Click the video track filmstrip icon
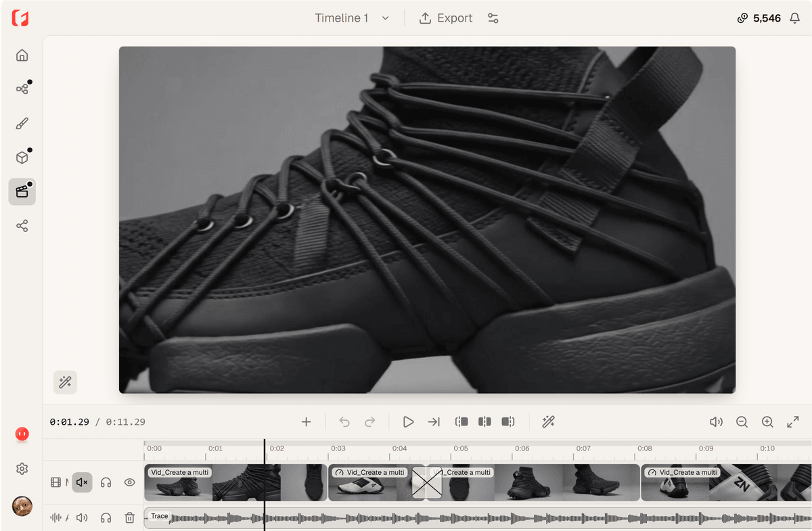This screenshot has width=812, height=531. coord(55,482)
